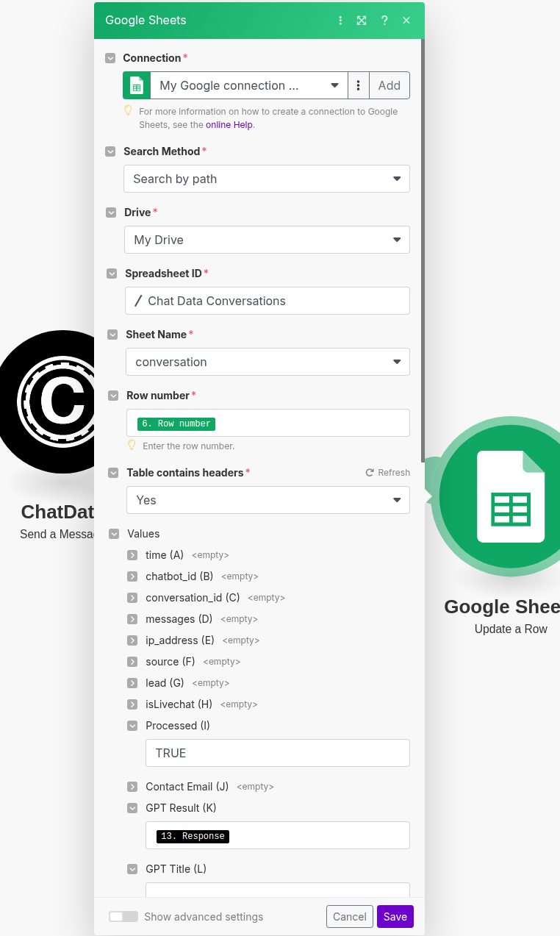Click the Google Sheets dialog title
This screenshot has height=936, width=560.
coord(146,21)
